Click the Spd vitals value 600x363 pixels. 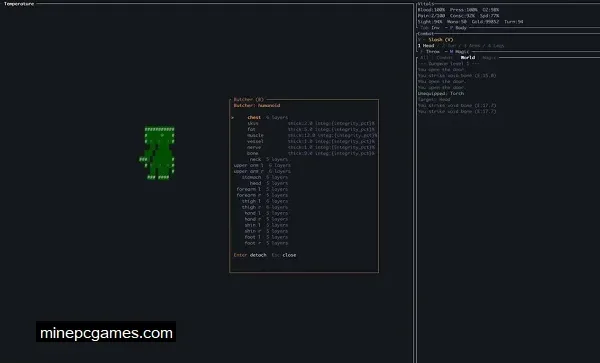pos(489,16)
